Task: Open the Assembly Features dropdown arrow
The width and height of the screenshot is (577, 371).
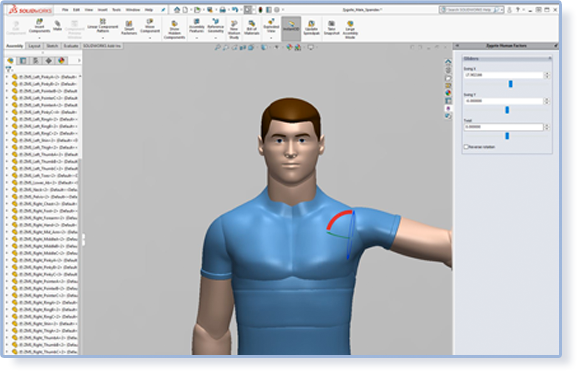Action: pos(197,38)
